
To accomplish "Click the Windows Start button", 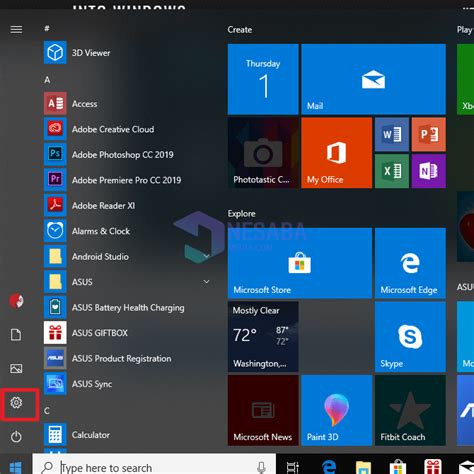I will 15,467.
